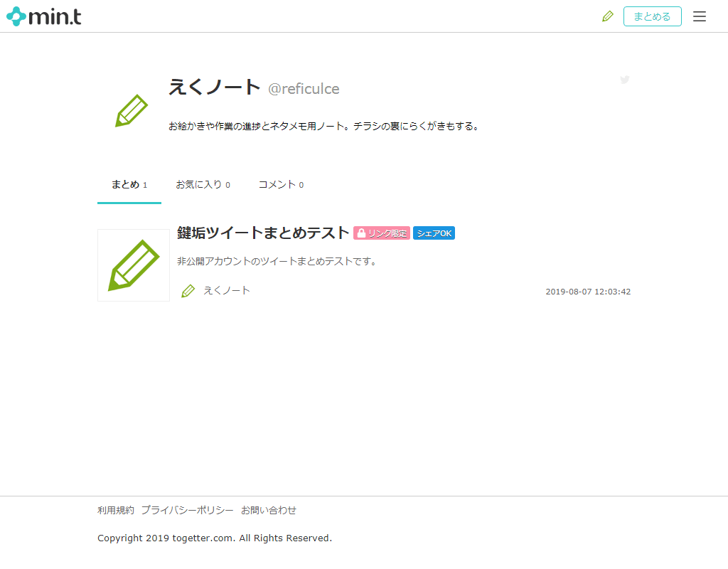
Task: Open the pencil compose icon near まとめる
Action: (608, 16)
